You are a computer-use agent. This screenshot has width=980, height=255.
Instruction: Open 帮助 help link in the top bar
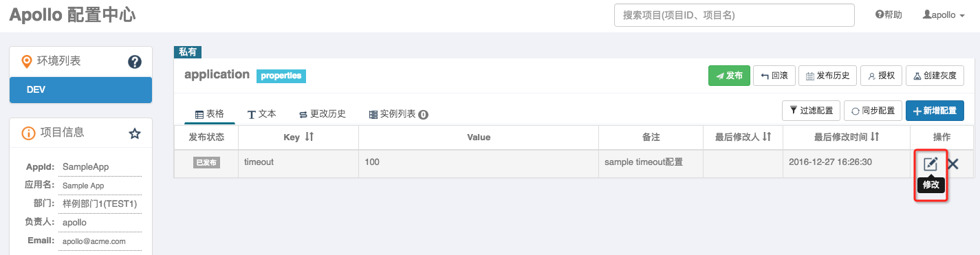tap(889, 14)
